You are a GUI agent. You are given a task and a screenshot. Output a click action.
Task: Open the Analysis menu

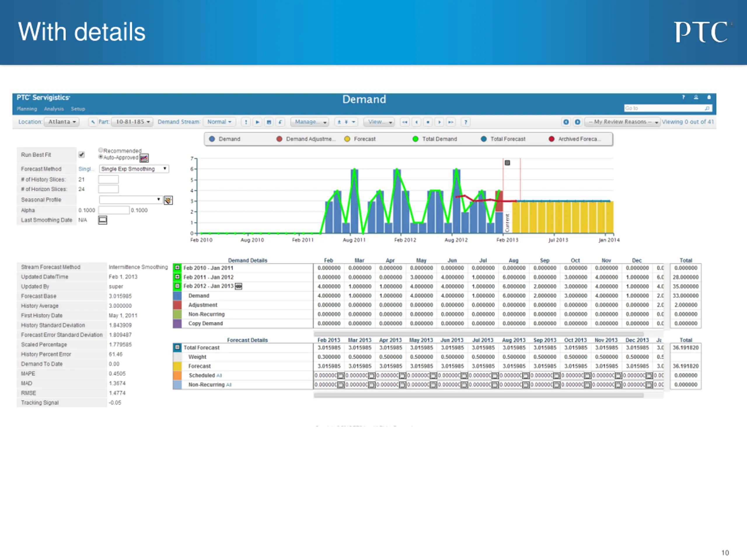54,109
